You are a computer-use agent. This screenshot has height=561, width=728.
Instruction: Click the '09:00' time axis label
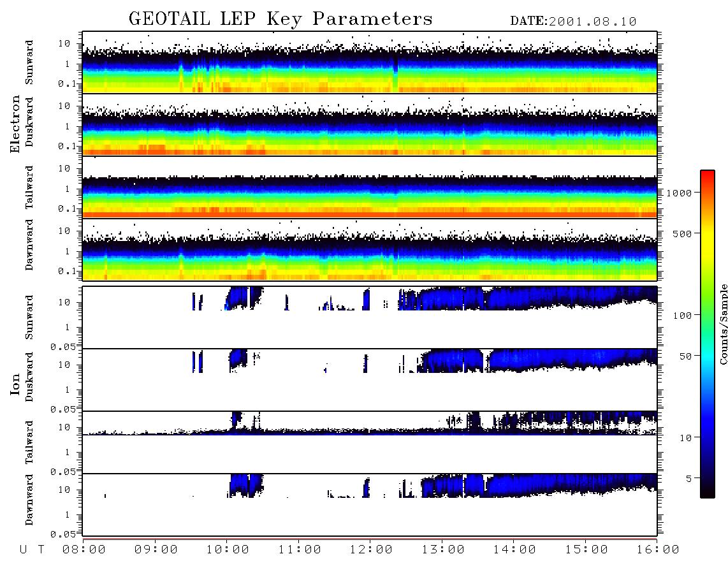point(156,550)
